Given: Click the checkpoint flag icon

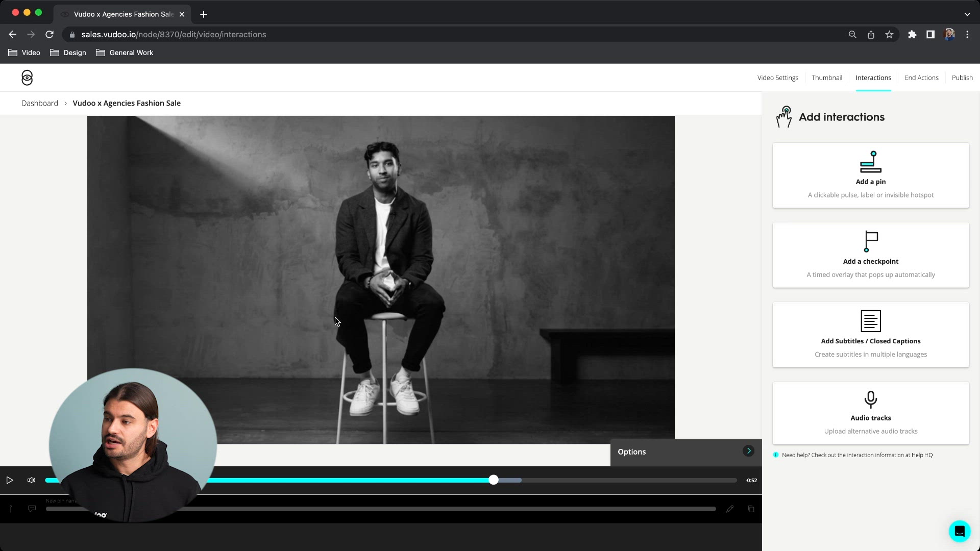Looking at the screenshot, I should (871, 241).
